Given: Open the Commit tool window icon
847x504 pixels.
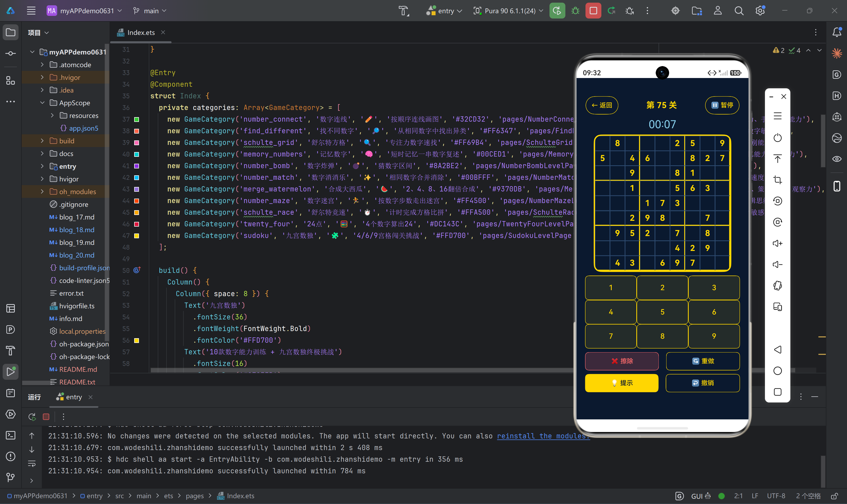Looking at the screenshot, I should (11, 53).
